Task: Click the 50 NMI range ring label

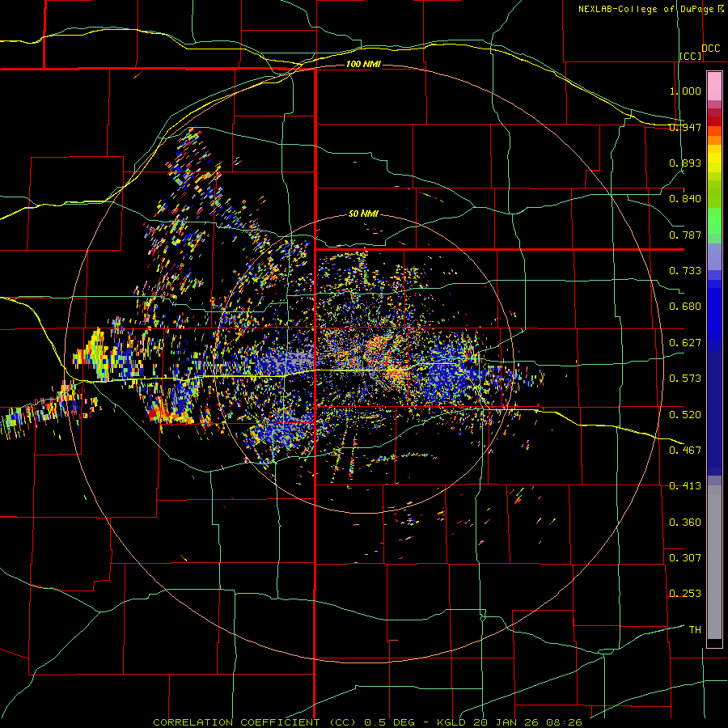Action: [363, 214]
